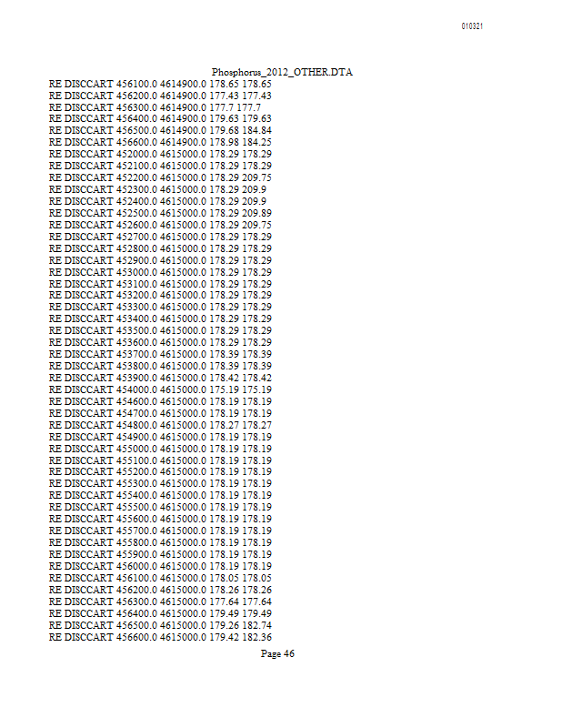562x728 pixels.
Task: Click the 454800.0 row with value 178.27
Action: coord(160,425)
